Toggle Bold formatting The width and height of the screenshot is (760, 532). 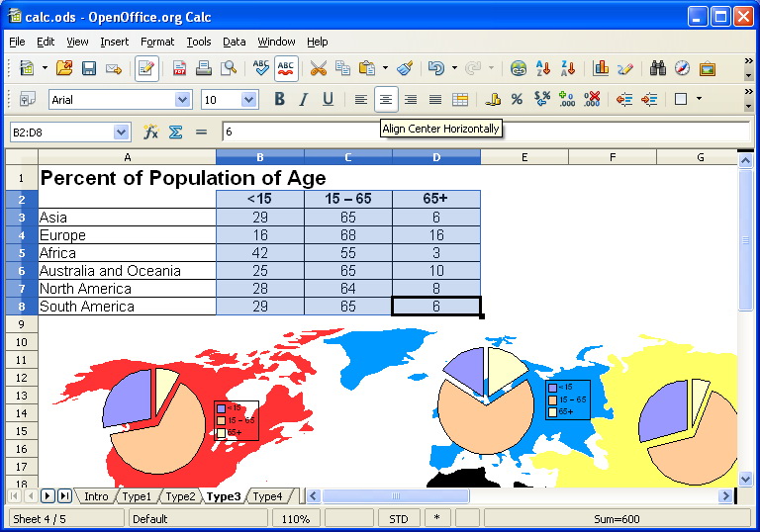pyautogui.click(x=280, y=99)
